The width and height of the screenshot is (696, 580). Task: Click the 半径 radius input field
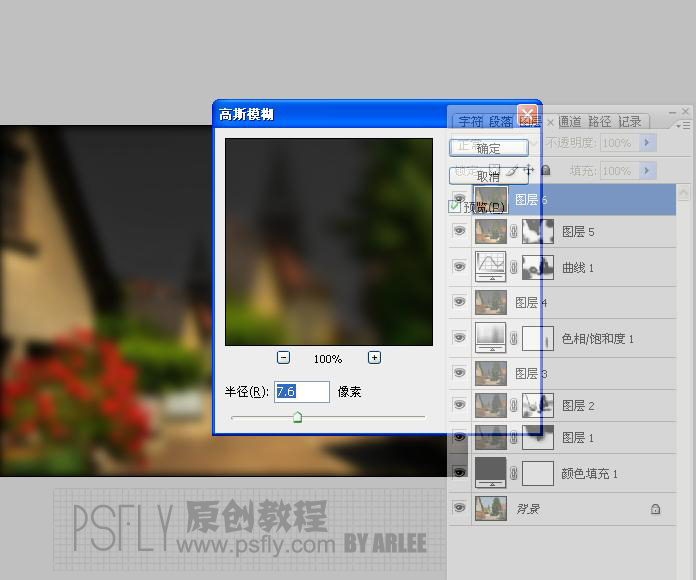coord(302,392)
